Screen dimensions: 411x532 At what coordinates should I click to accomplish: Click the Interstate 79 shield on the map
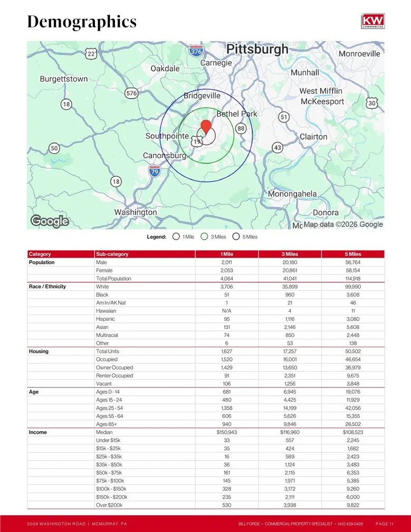coord(154,170)
